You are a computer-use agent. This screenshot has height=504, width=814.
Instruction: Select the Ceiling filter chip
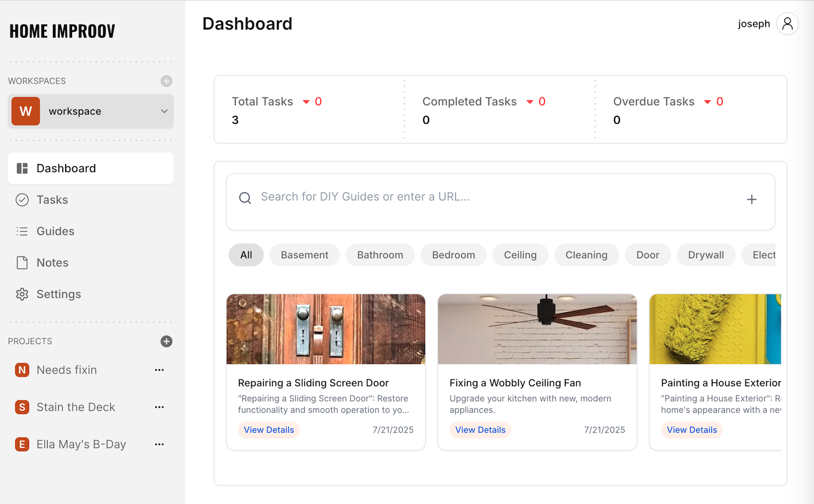520,255
